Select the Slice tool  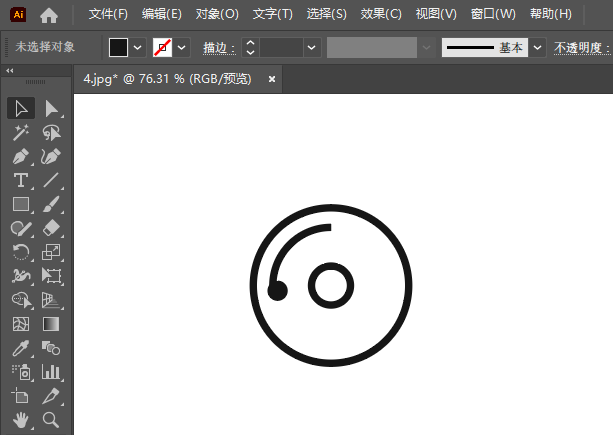tap(51, 396)
